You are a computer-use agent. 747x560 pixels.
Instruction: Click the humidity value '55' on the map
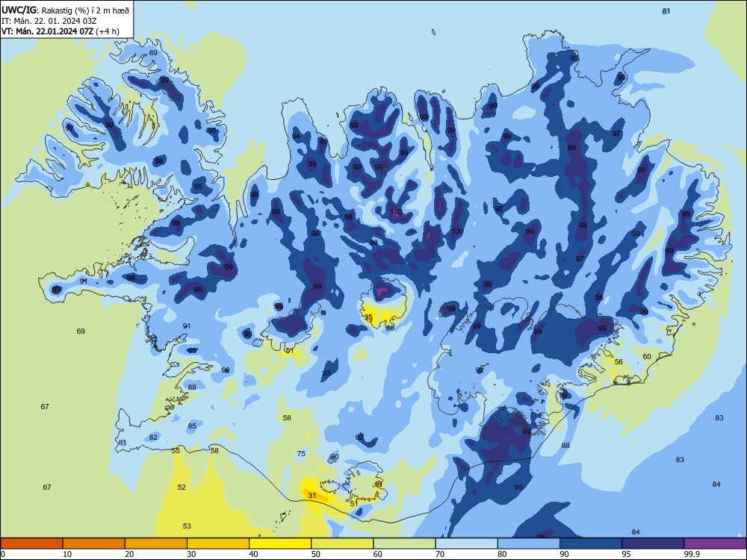pos(176,450)
